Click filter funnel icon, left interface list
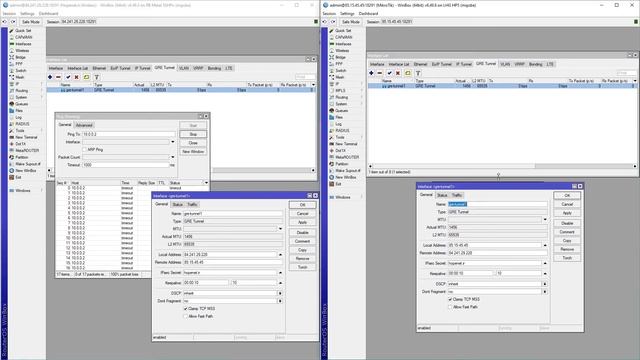Image resolution: width=640 pixels, height=360 pixels. [97, 77]
